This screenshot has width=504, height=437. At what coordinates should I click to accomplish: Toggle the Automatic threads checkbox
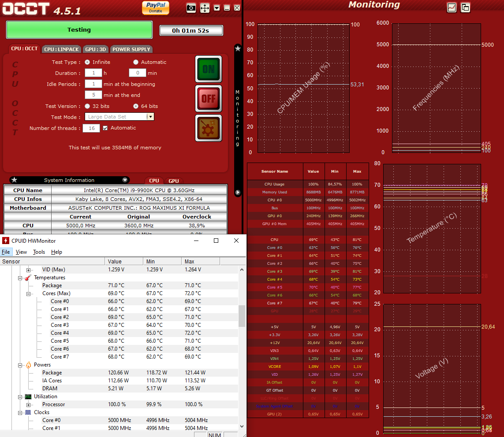pos(105,128)
